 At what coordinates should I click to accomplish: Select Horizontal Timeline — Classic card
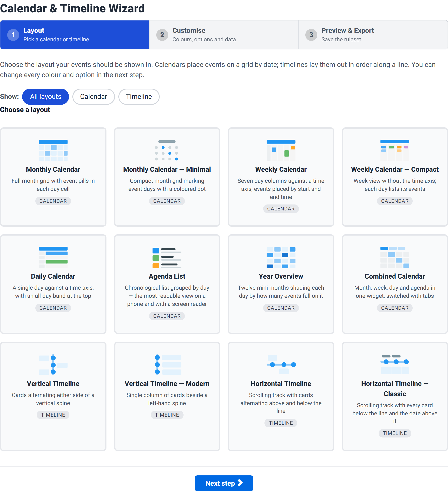click(x=395, y=396)
